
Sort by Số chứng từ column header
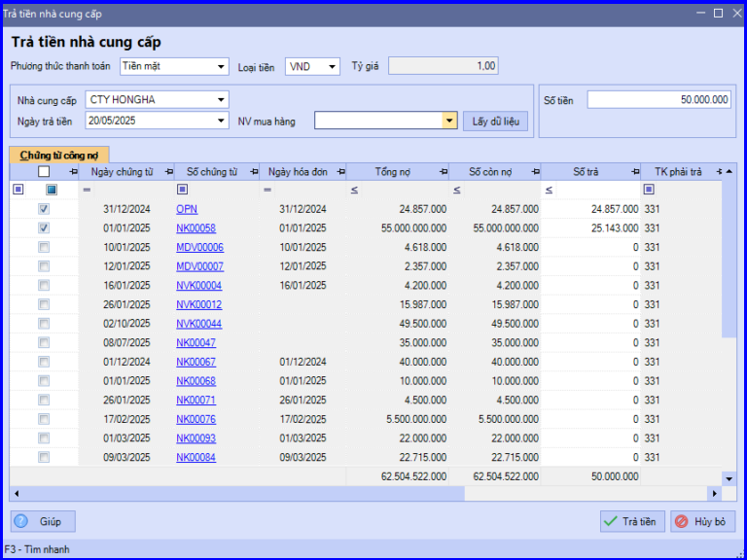coord(212,172)
